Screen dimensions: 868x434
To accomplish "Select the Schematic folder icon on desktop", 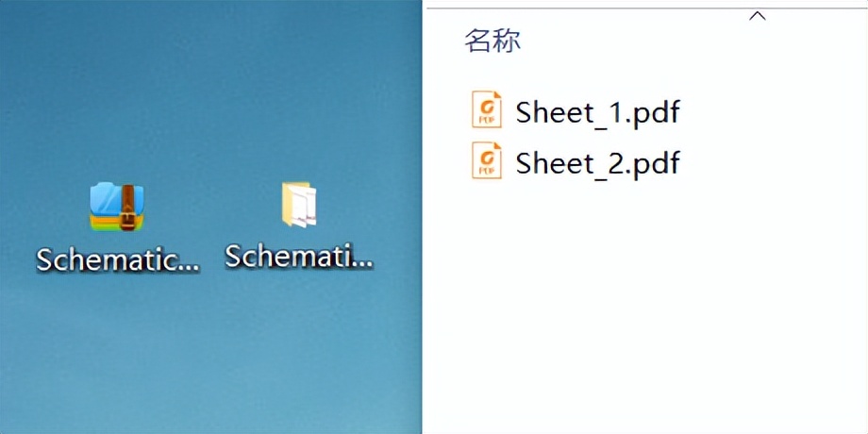I will coord(299,205).
